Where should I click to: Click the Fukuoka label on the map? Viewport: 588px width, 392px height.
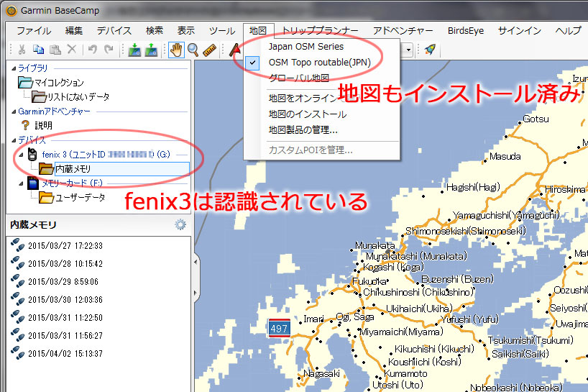coord(369,281)
